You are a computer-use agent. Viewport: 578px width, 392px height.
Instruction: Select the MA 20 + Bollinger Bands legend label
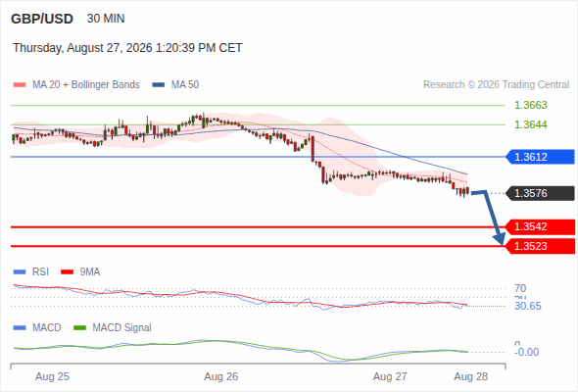86,85
